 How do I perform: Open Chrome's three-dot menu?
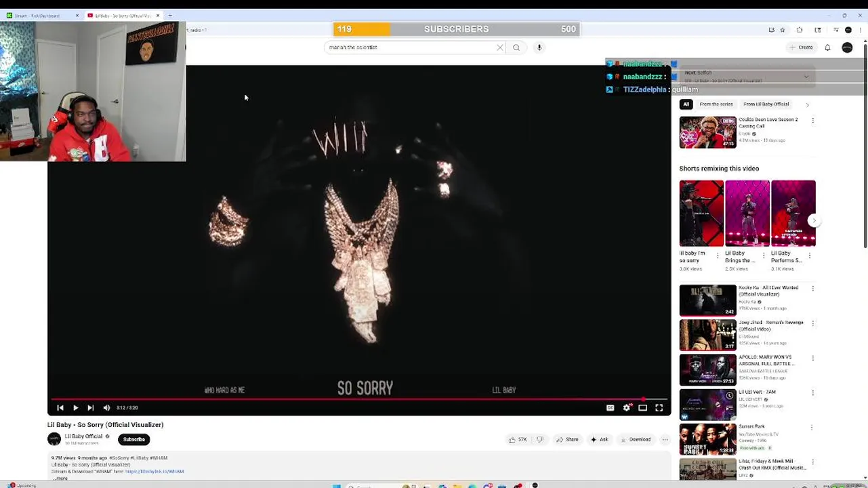click(x=860, y=30)
